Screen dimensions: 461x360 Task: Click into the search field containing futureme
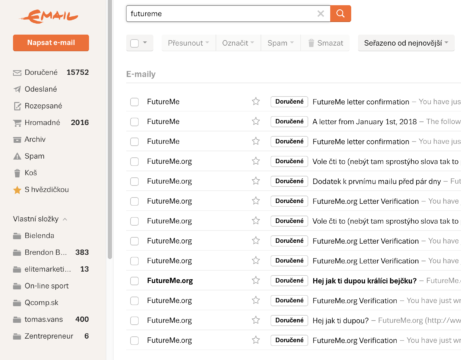[x=221, y=14]
